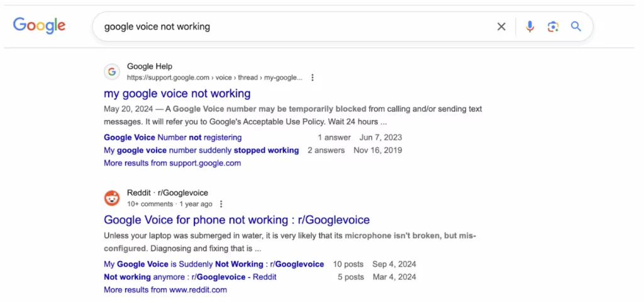The height and width of the screenshot is (302, 644).
Task: Show more results from support.google.com
Action: 172,163
